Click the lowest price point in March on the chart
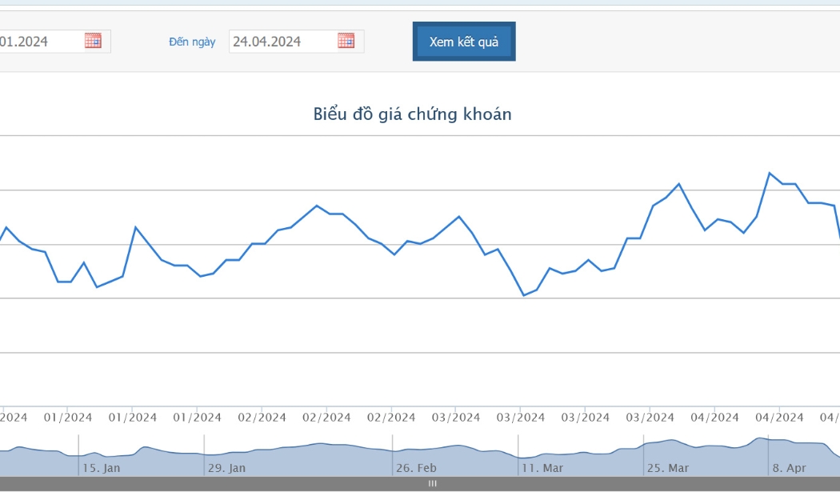The height and width of the screenshot is (504, 840). [524, 295]
